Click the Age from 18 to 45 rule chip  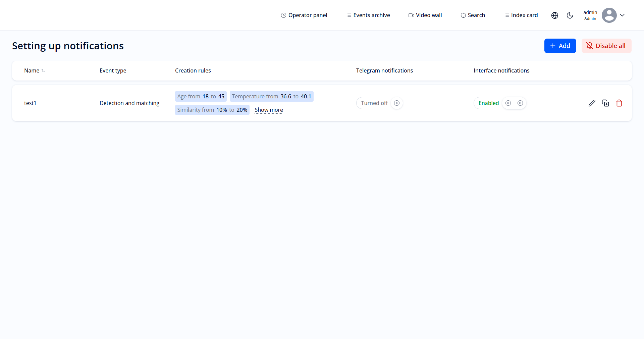pos(201,96)
